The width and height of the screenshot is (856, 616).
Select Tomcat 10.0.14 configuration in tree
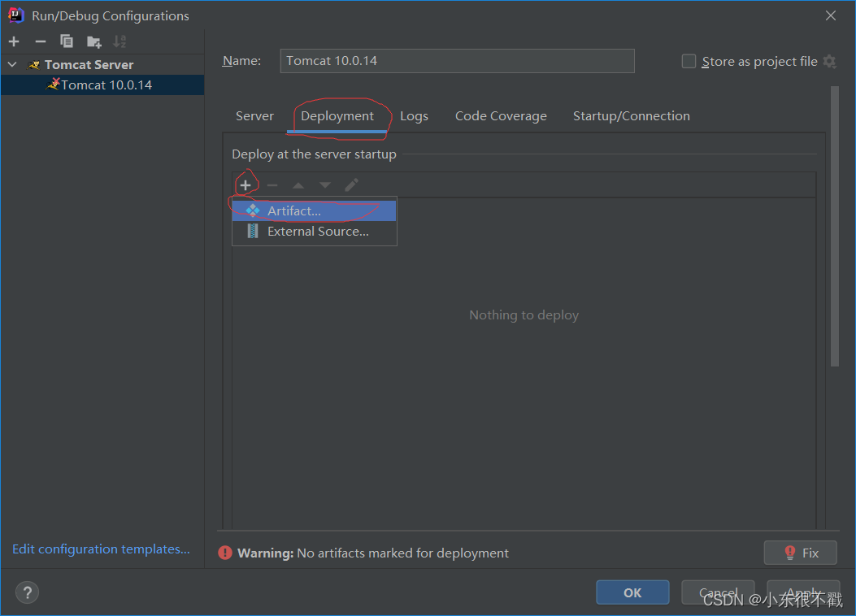106,85
